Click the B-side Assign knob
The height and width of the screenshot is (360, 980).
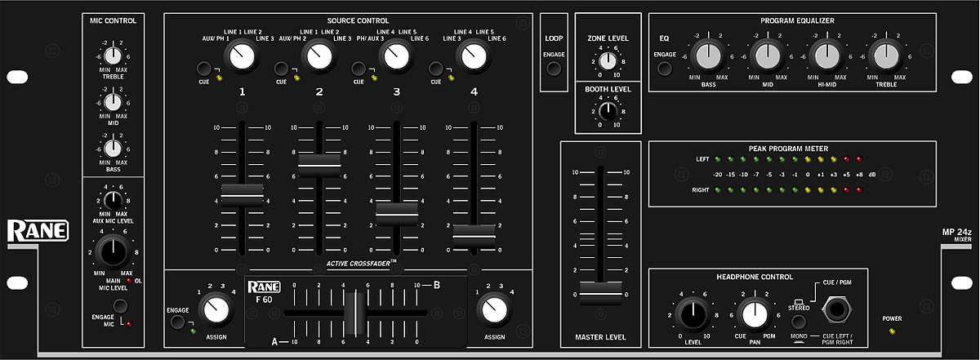tap(493, 309)
